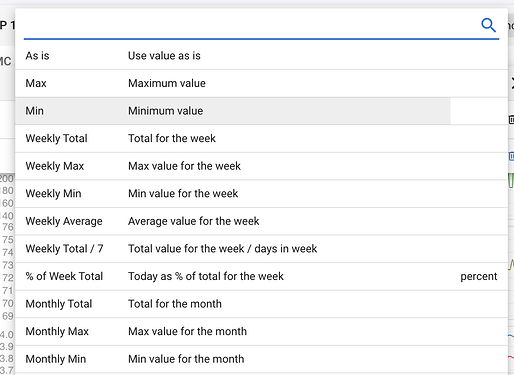Choose '% of Week Total' option
Screen dimensions: 514x375
[261, 276]
